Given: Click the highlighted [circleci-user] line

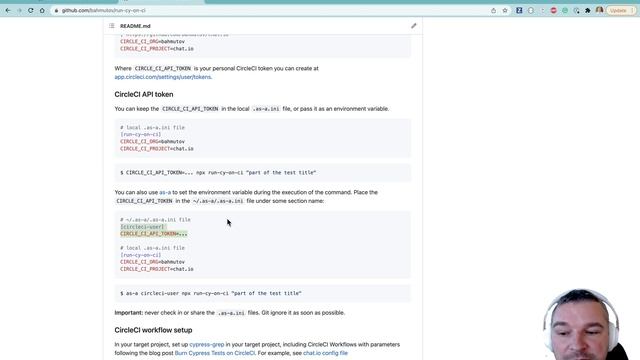Looking at the screenshot, I should tap(143, 227).
